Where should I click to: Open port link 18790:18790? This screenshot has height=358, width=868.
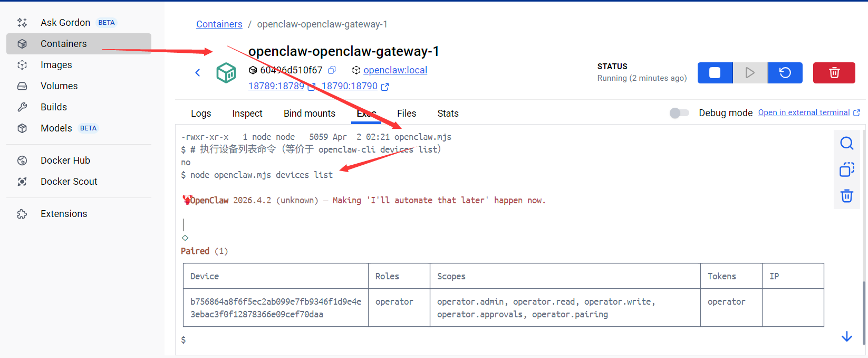click(x=350, y=86)
